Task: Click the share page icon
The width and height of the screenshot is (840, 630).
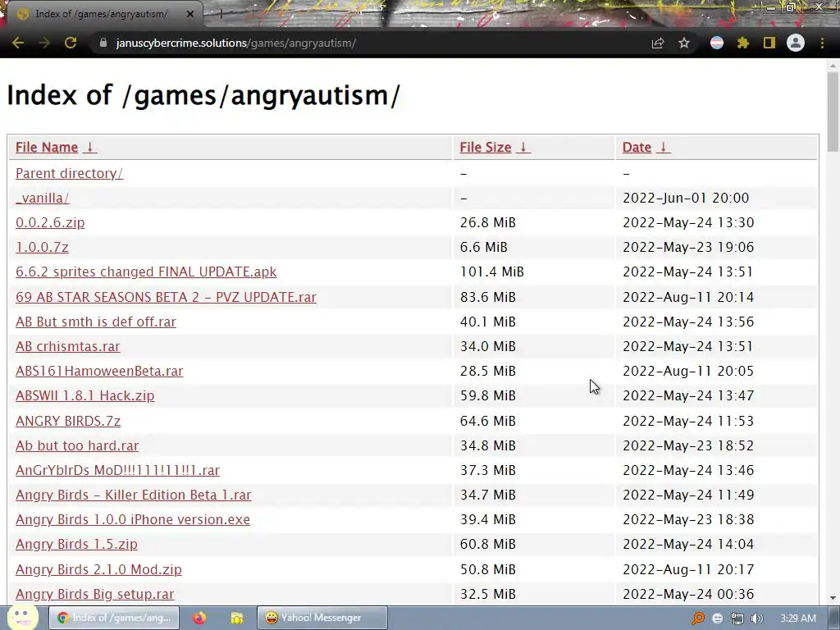Action: [658, 43]
